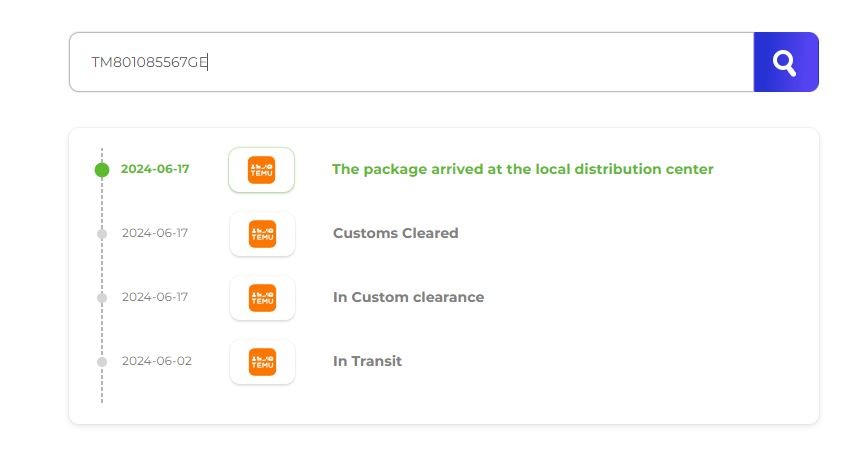Image resolution: width=849 pixels, height=449 pixels.
Task: Select timeline dot for In Transit
Action: 102,362
